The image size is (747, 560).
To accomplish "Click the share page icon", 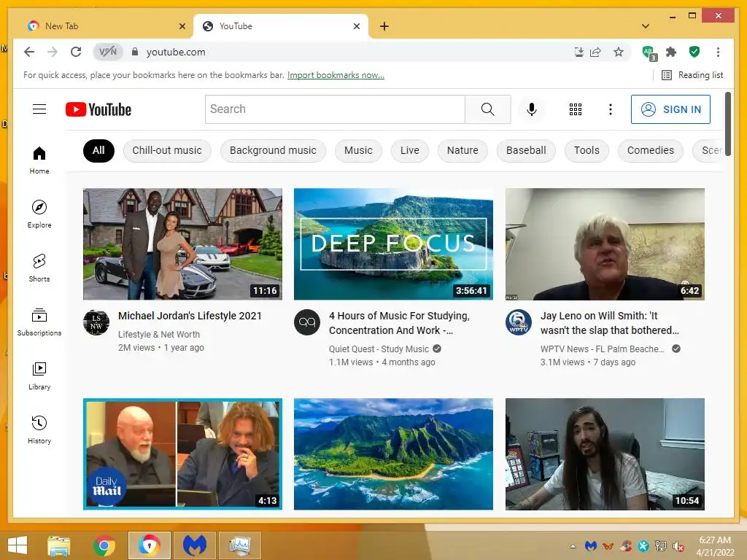I will coord(595,52).
